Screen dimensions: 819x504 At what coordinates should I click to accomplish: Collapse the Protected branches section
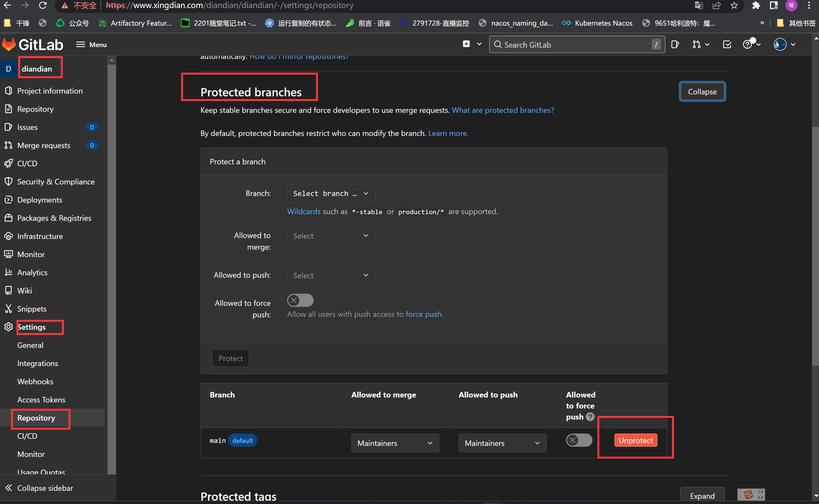point(702,91)
